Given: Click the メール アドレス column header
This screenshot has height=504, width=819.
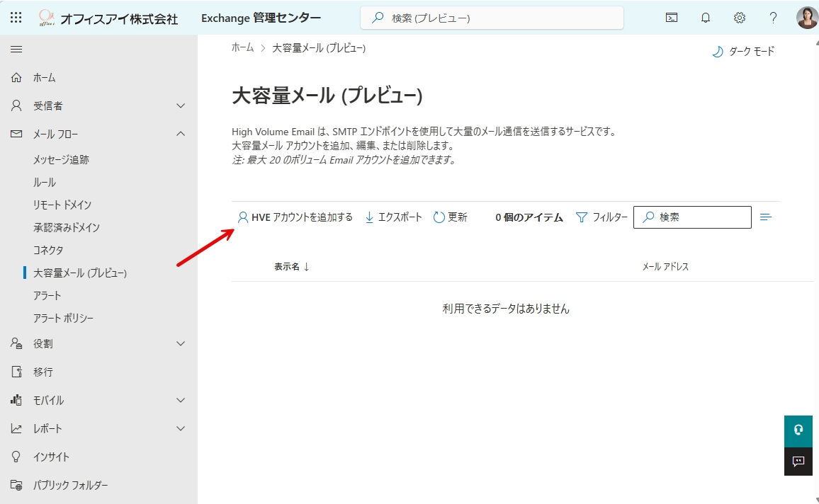Looking at the screenshot, I should point(665,267).
